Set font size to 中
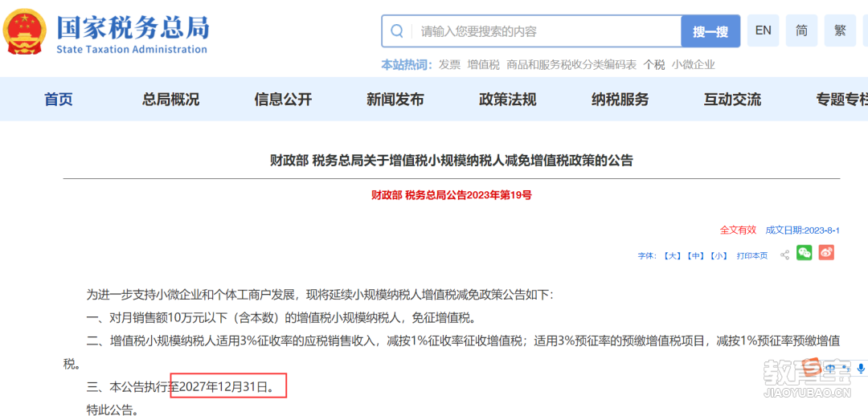 [x=695, y=256]
